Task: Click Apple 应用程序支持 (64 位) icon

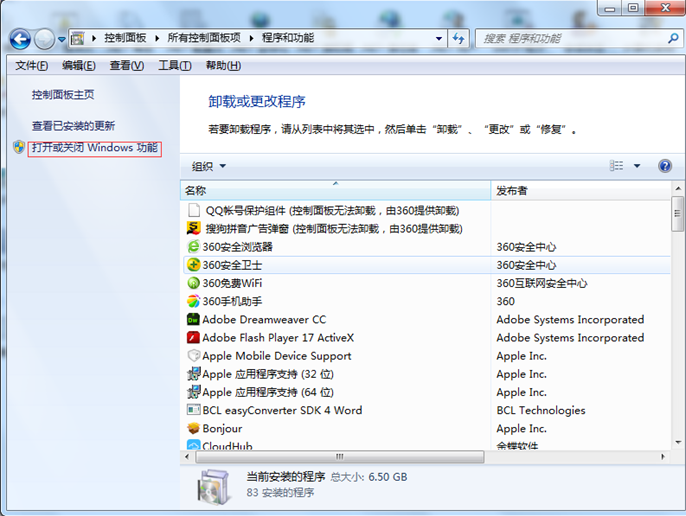Action: (x=193, y=392)
